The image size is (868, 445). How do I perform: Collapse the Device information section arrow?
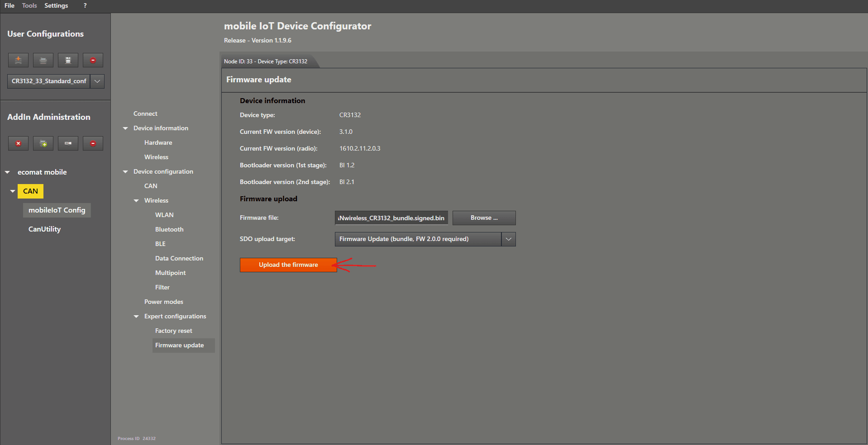point(125,128)
